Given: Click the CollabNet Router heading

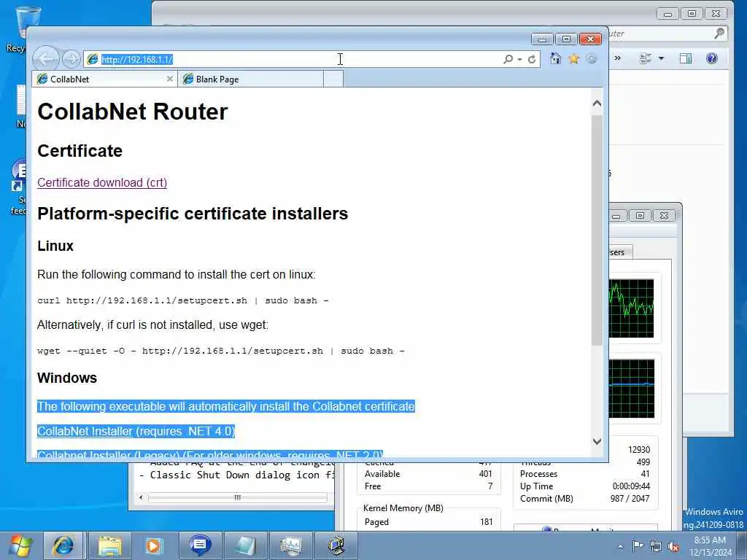Looking at the screenshot, I should pyautogui.click(x=133, y=112).
